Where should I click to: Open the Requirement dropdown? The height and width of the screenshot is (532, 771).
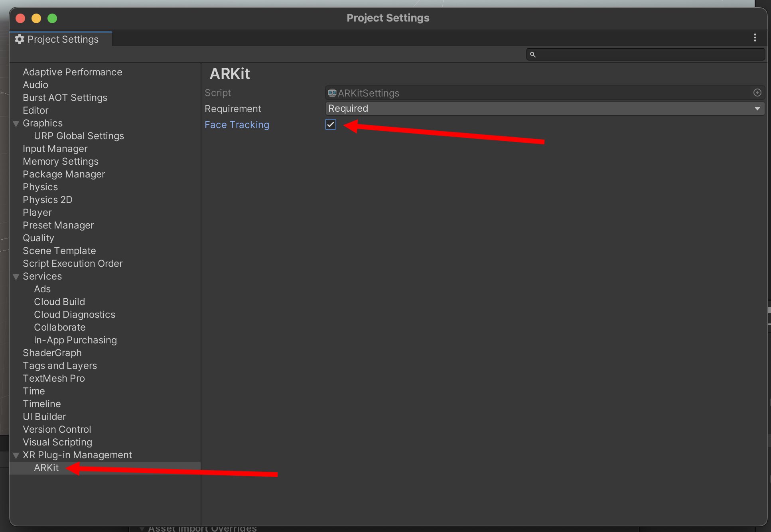(x=544, y=108)
